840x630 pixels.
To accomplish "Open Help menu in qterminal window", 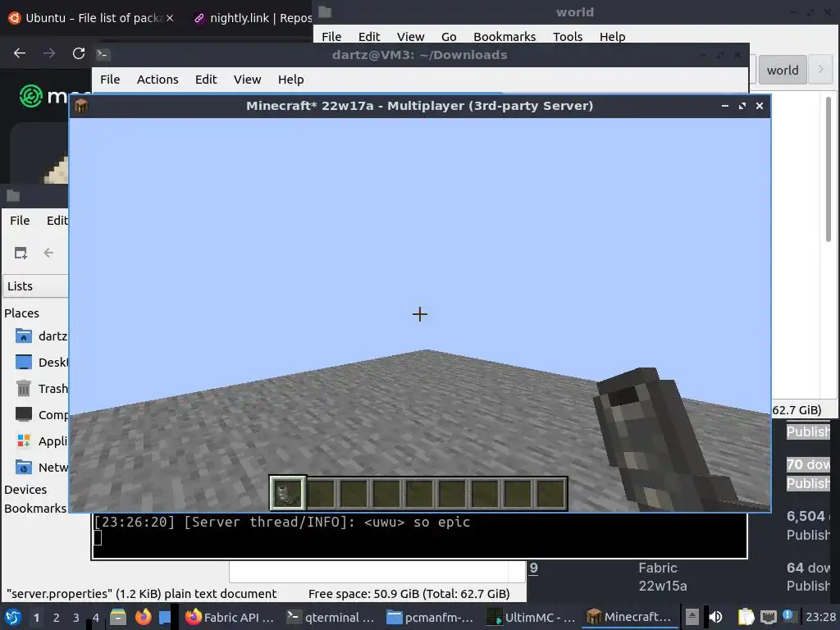I will 290,80.
